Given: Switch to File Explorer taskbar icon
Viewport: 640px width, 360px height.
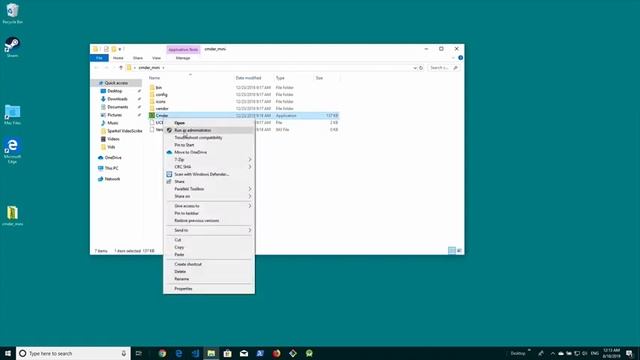Looking at the screenshot, I should click(x=211, y=353).
